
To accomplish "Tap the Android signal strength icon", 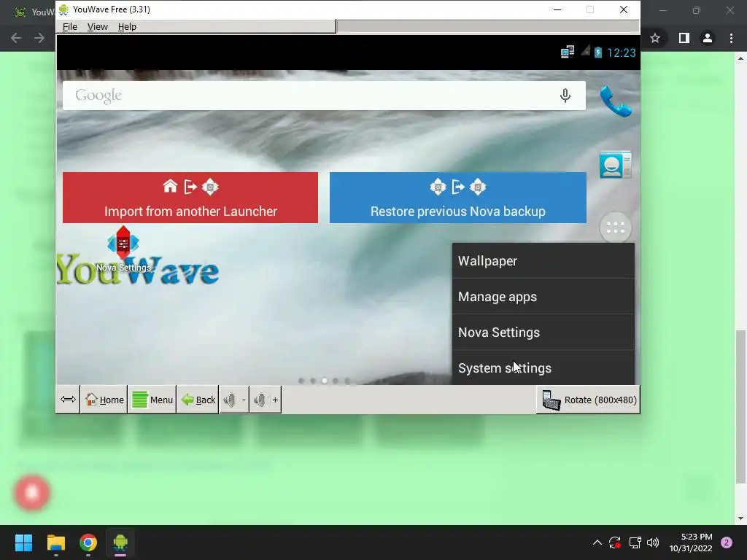I will 586,50.
